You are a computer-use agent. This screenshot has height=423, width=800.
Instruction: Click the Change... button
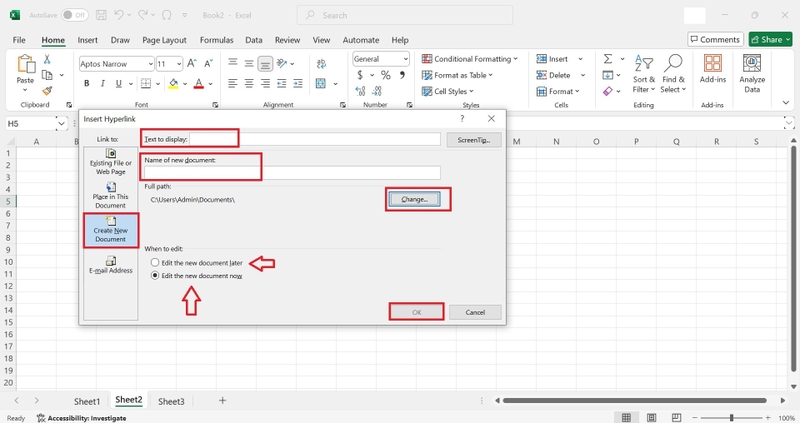414,199
